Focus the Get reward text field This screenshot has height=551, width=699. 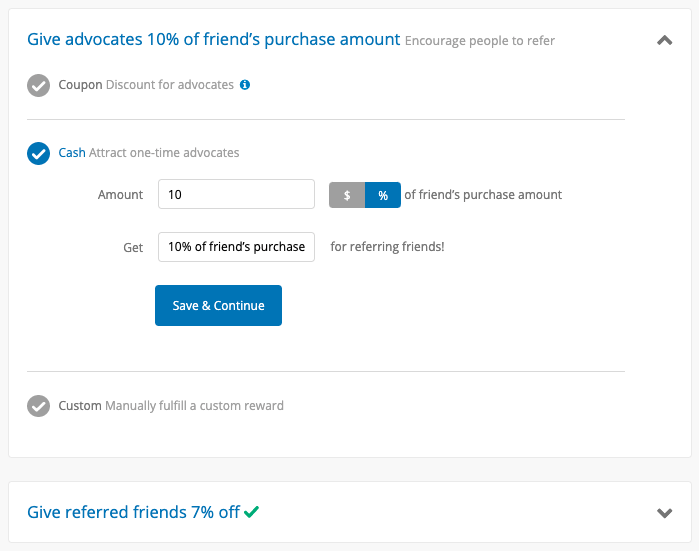pos(236,247)
